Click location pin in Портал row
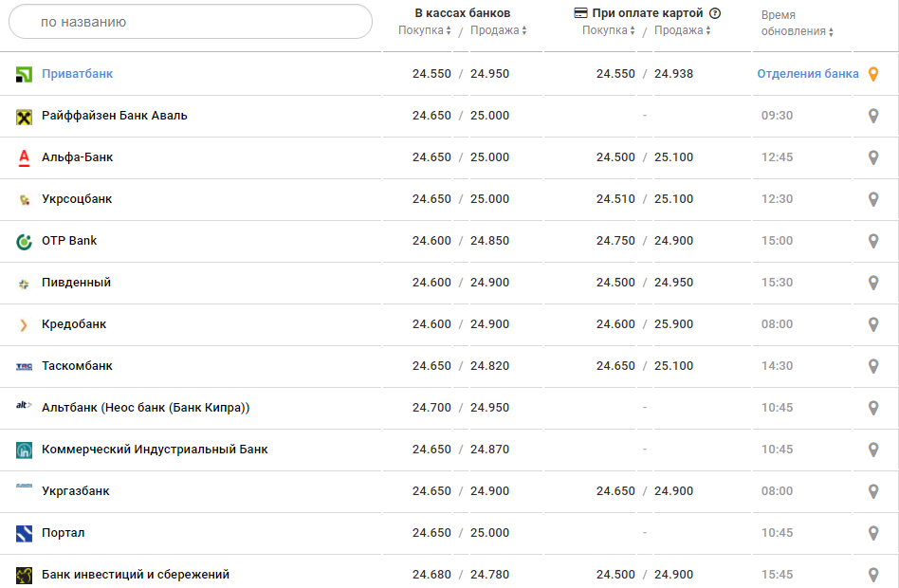Viewport: 899px width, 588px height. [873, 533]
